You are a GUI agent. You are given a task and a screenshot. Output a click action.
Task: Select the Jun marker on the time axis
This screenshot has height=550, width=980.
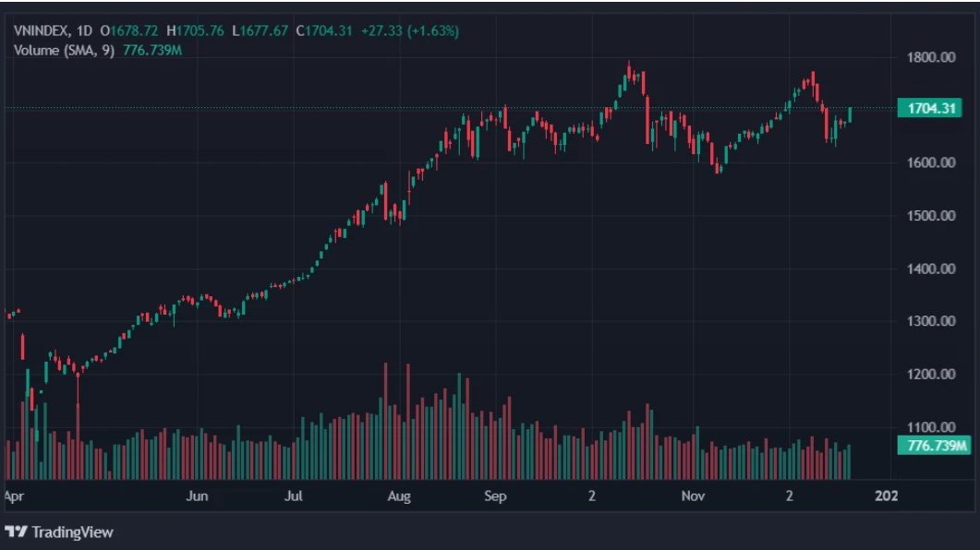pyautogui.click(x=197, y=496)
